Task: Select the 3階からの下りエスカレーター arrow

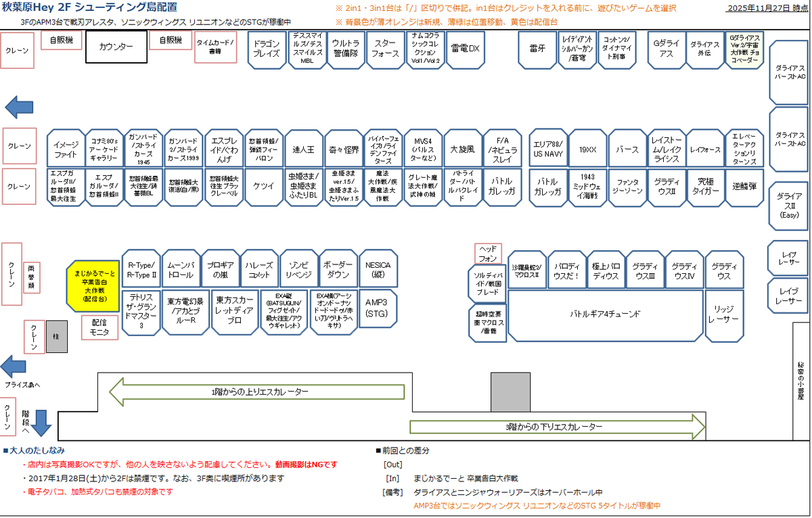Action: tap(559, 427)
